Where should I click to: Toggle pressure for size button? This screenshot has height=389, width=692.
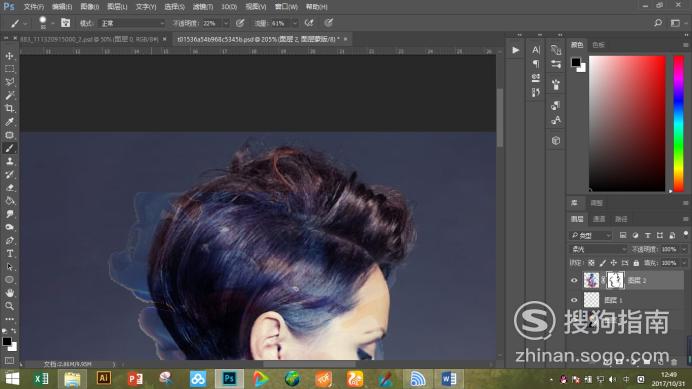click(328, 23)
